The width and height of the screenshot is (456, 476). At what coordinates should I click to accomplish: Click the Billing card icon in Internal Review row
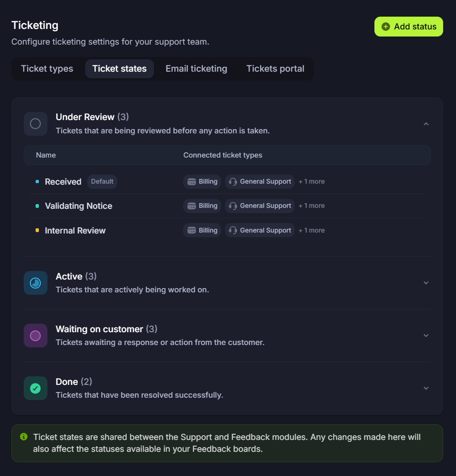pyautogui.click(x=192, y=231)
